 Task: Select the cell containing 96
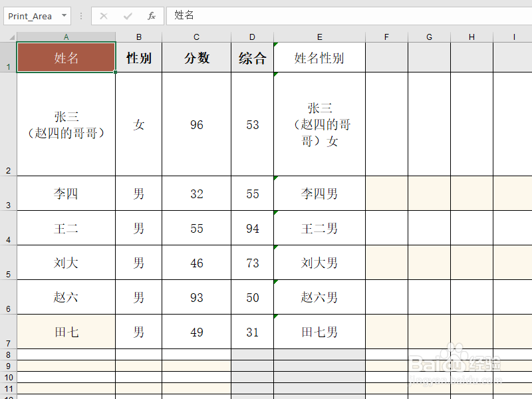click(x=196, y=124)
